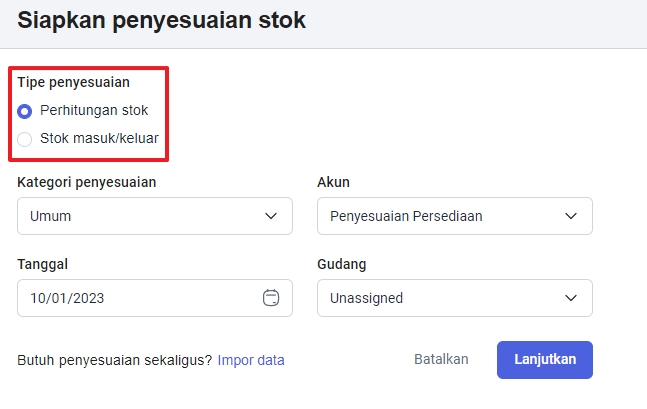This screenshot has height=409, width=647.
Task: Click the date text 10/01/2023
Action: click(67, 298)
